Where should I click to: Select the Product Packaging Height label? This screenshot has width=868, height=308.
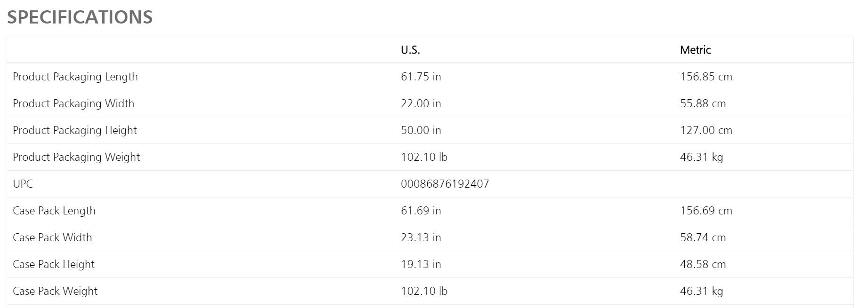[x=75, y=130]
